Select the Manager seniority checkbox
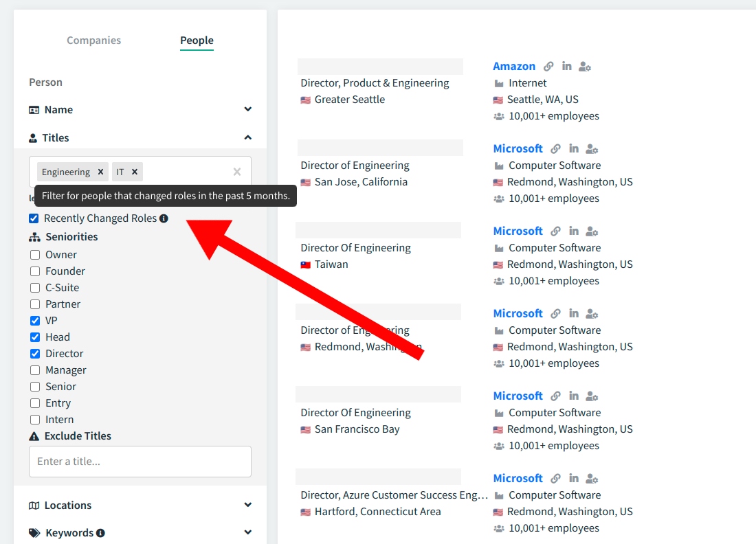 35,370
